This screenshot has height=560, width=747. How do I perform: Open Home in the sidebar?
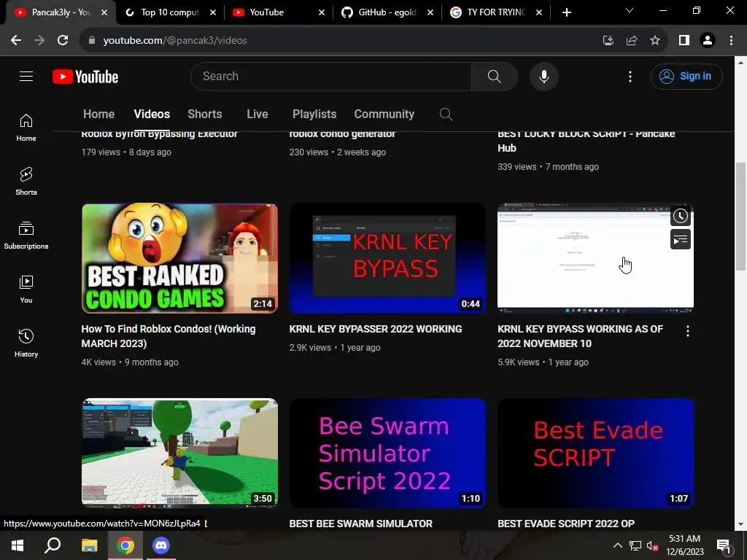[26, 128]
